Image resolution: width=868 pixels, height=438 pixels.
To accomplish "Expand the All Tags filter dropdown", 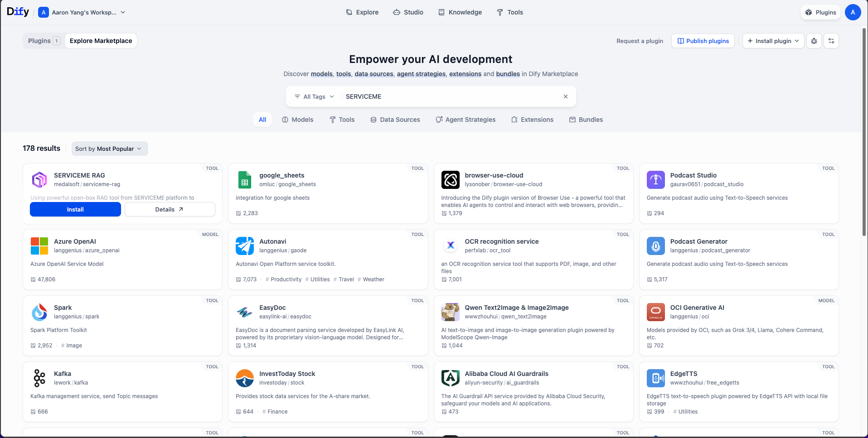I will (x=314, y=96).
